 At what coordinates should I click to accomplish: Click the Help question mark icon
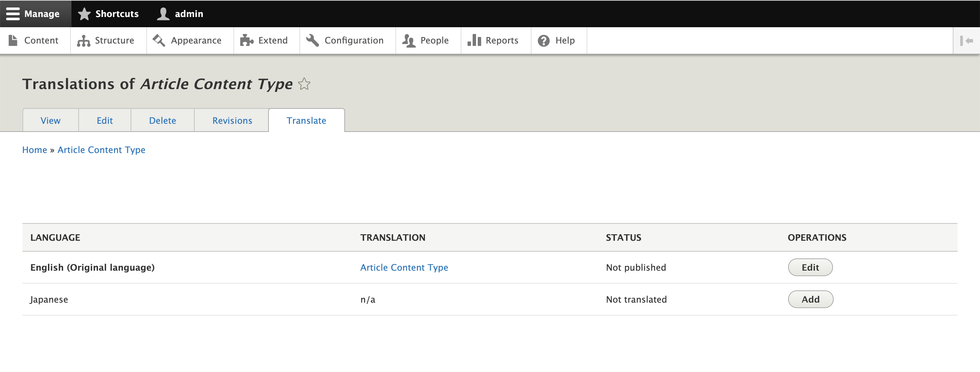[543, 40]
